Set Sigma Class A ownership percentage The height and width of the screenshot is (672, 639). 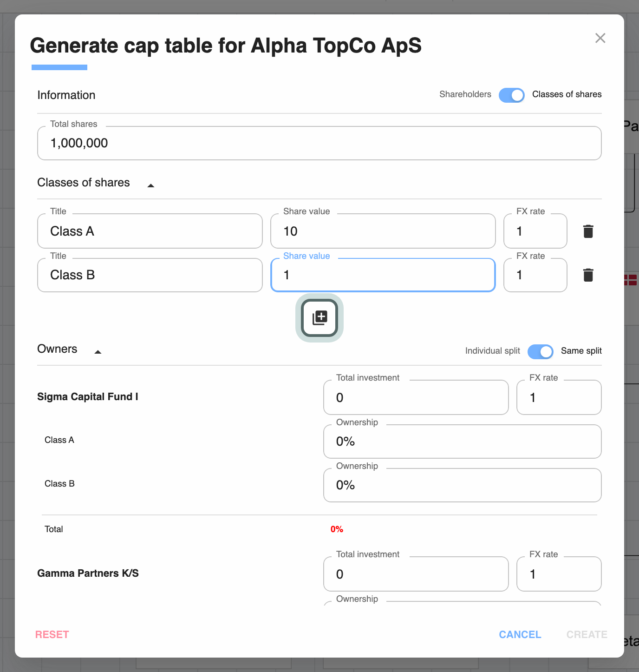tap(463, 441)
